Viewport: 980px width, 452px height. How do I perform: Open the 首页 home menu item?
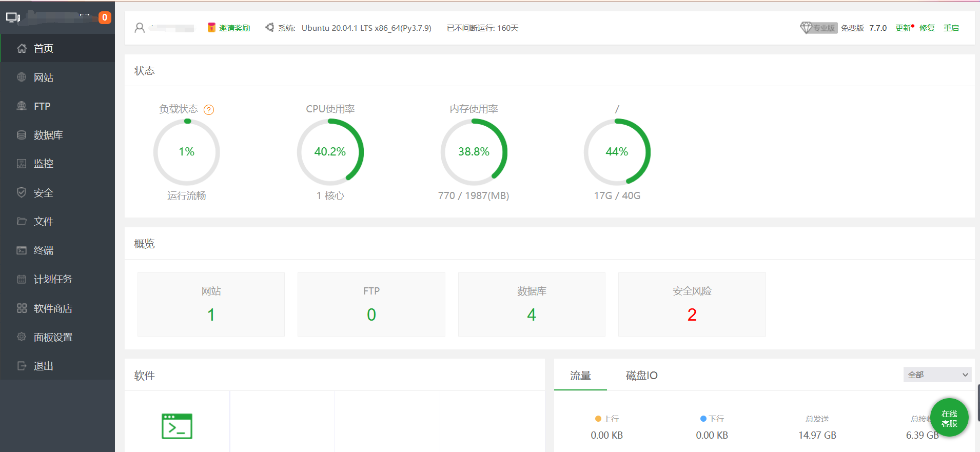pos(57,48)
